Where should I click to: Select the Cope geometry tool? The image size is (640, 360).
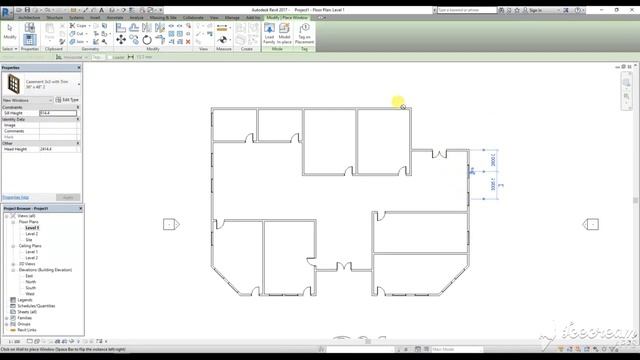(x=80, y=26)
